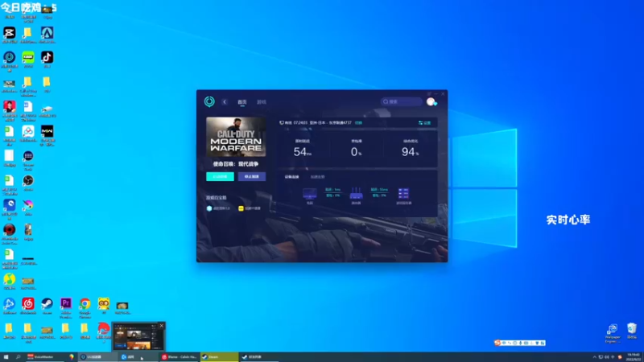Viewport: 644px width, 362px height.
Task: Switch to the NetEase music Blame taskbar button
Action: point(179,357)
